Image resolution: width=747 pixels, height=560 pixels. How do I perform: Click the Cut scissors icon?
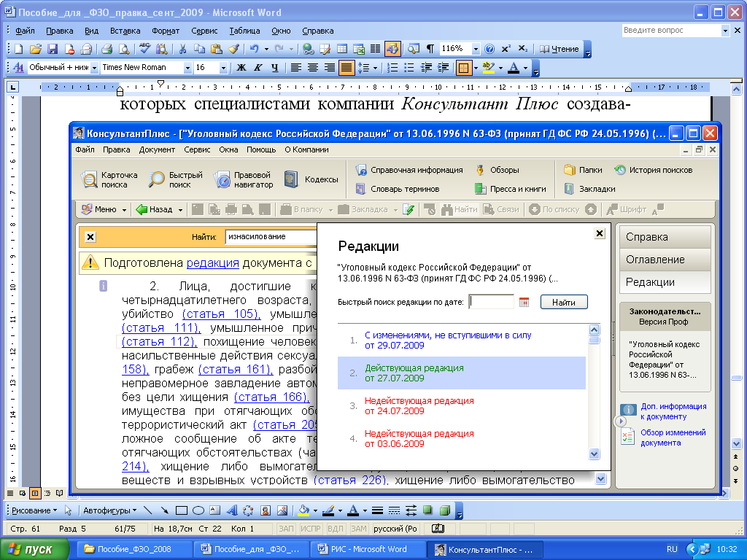click(x=182, y=49)
